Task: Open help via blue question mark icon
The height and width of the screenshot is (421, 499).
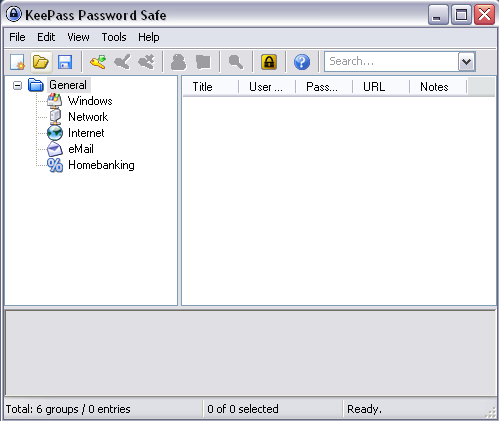Action: click(302, 62)
